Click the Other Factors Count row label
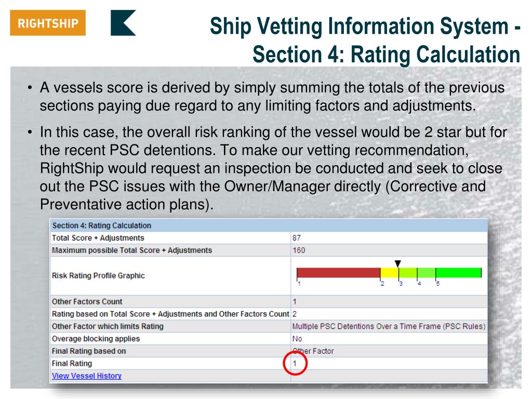Image resolution: width=532 pixels, height=399 pixels. tap(87, 302)
